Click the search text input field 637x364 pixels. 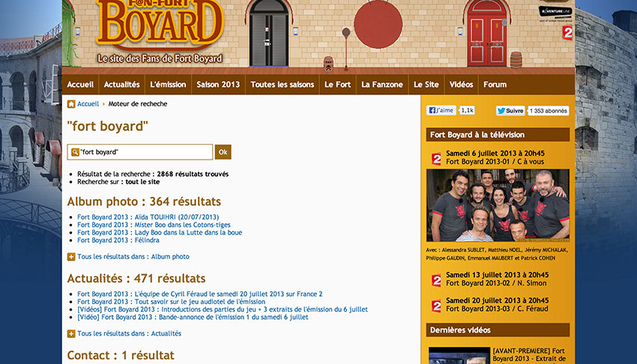coord(139,152)
